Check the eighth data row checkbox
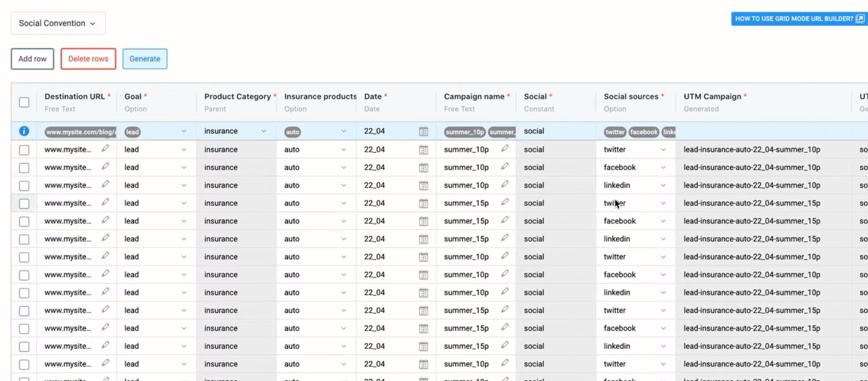The width and height of the screenshot is (868, 381). [24, 275]
